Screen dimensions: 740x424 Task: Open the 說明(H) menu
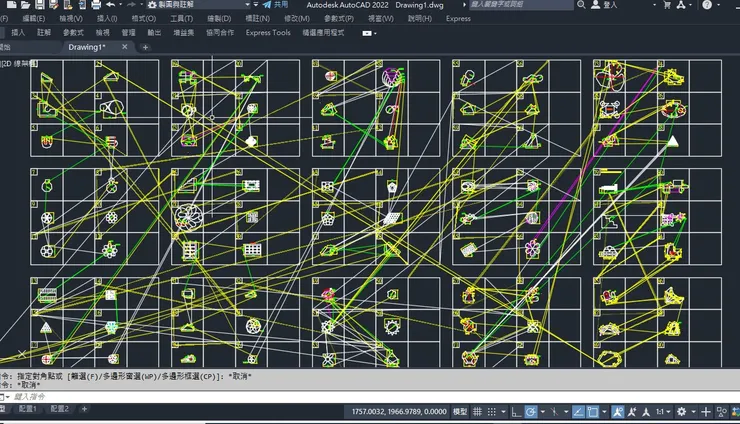click(420, 18)
